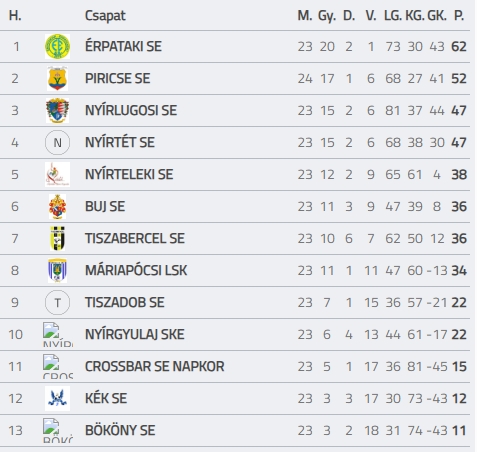
Task: Click the Csapat column header
Action: tap(105, 16)
